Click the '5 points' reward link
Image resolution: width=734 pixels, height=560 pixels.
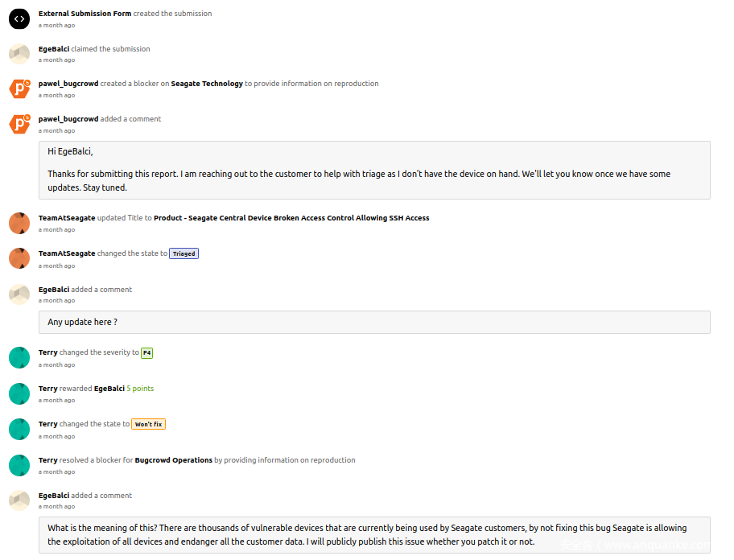click(x=140, y=389)
